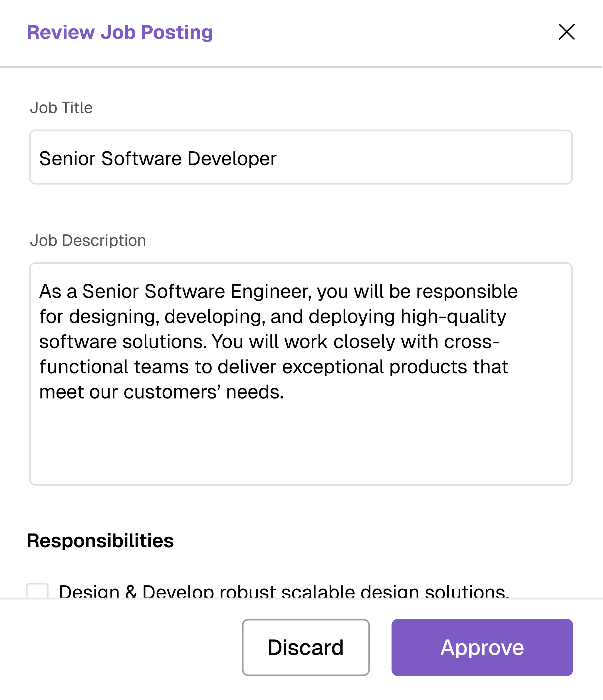Click the "Review Job Posting" dialog heading

click(120, 33)
